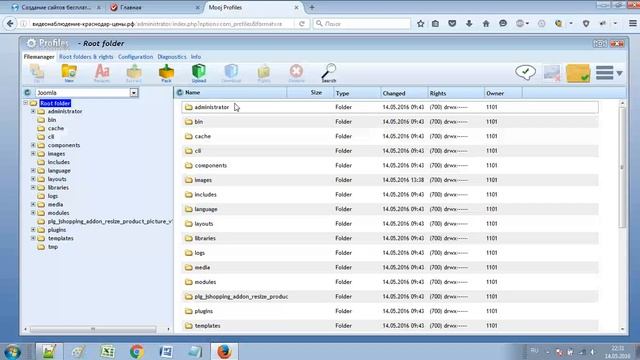Image resolution: width=640 pixels, height=360 pixels.
Task: Click the New folder toolbar icon
Action: pyautogui.click(x=69, y=73)
